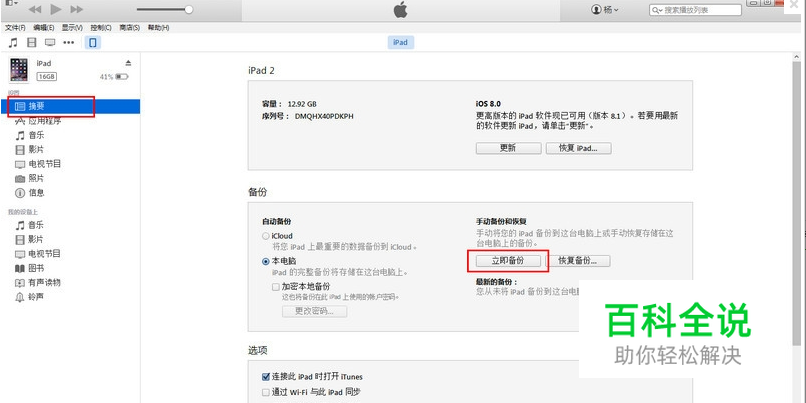Click the 恢复 iPad... button
The width and height of the screenshot is (806, 403).
[x=578, y=148]
